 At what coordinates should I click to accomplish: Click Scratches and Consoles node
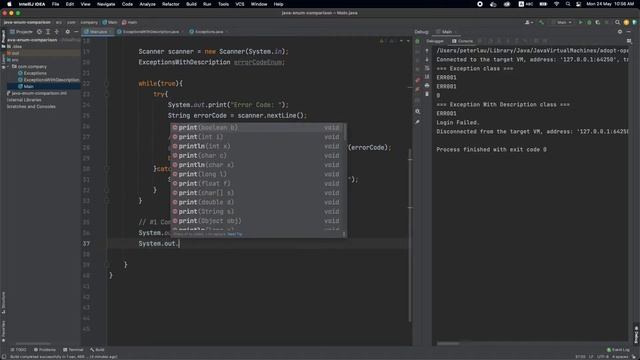(x=31, y=107)
